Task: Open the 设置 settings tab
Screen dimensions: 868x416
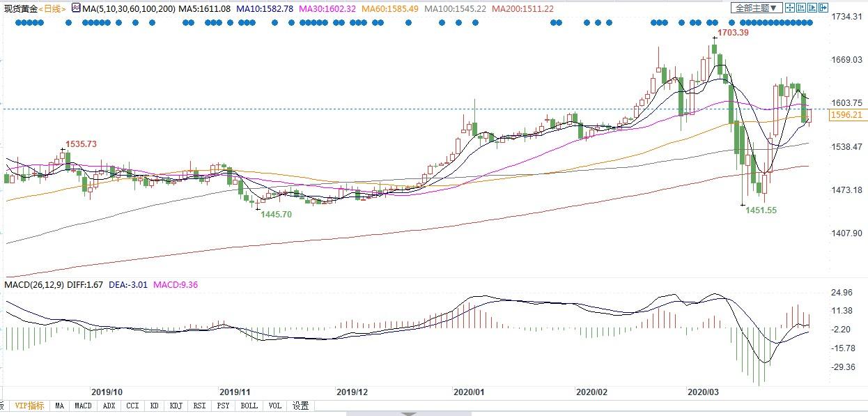Action: click(x=300, y=406)
